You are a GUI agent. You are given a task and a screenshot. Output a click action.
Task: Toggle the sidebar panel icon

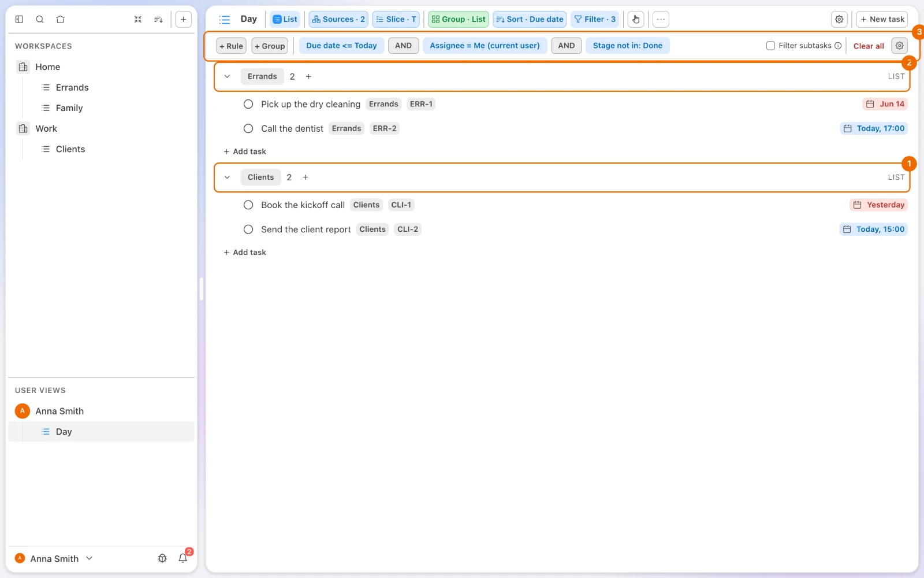(x=19, y=19)
